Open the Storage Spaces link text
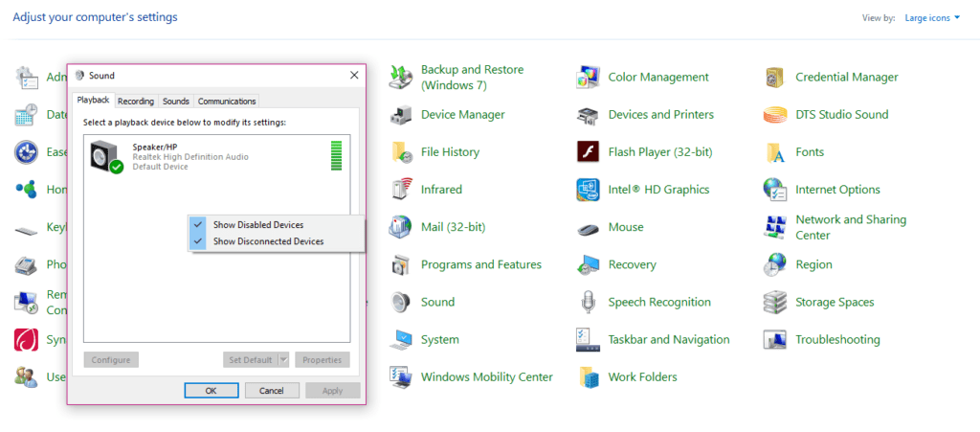Image resolution: width=980 pixels, height=432 pixels. click(x=835, y=302)
